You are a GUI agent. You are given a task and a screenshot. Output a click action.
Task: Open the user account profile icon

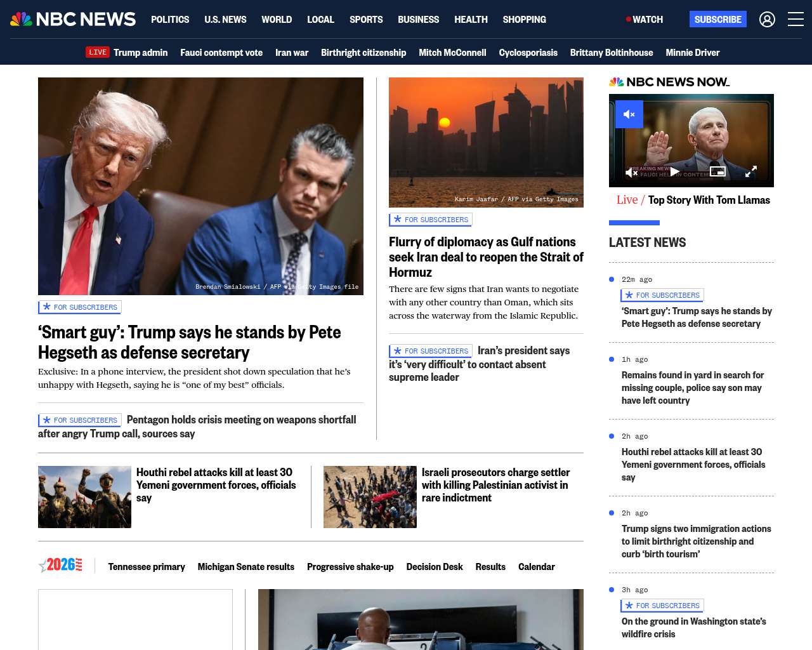point(767,20)
